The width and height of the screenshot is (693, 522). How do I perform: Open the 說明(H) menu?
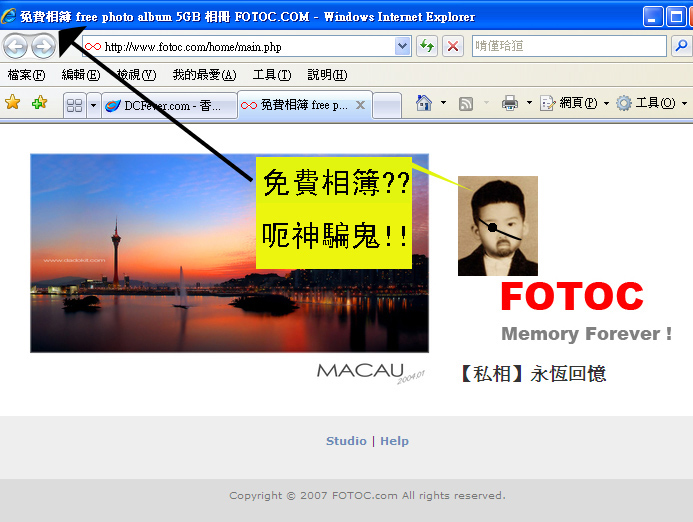click(327, 75)
